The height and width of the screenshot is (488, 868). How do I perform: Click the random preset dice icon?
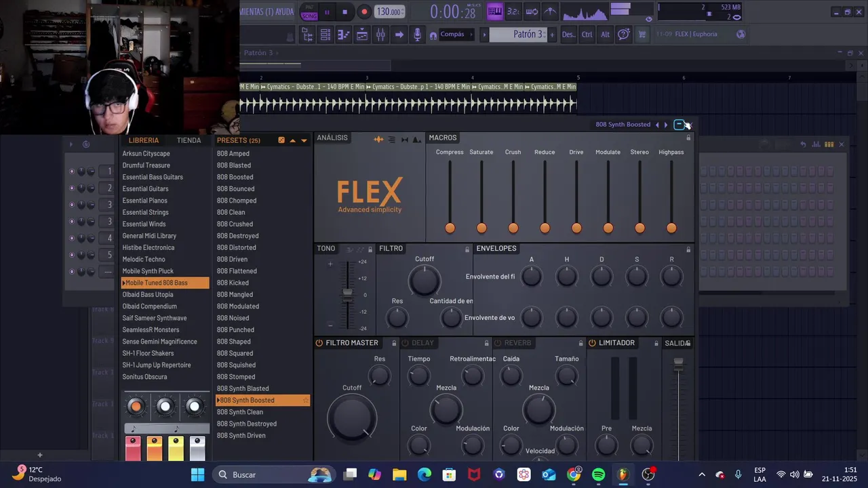(x=281, y=140)
